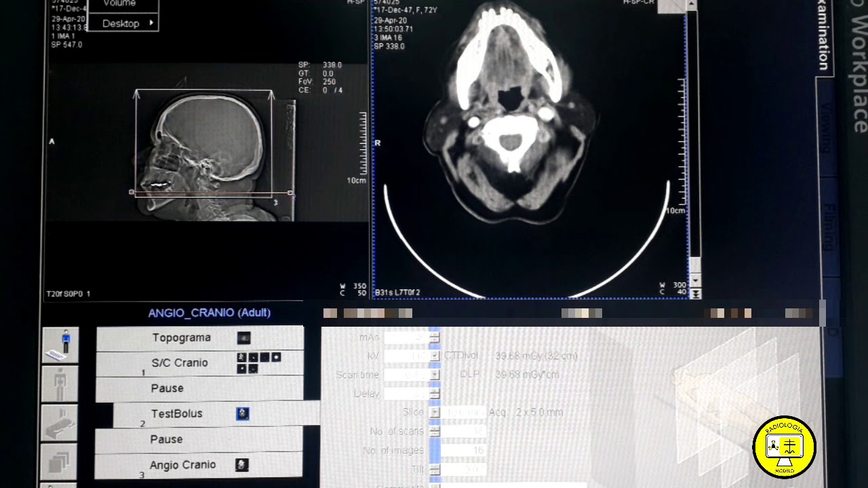868x488 pixels.
Task: Click the mAs value field
Action: coord(406,337)
